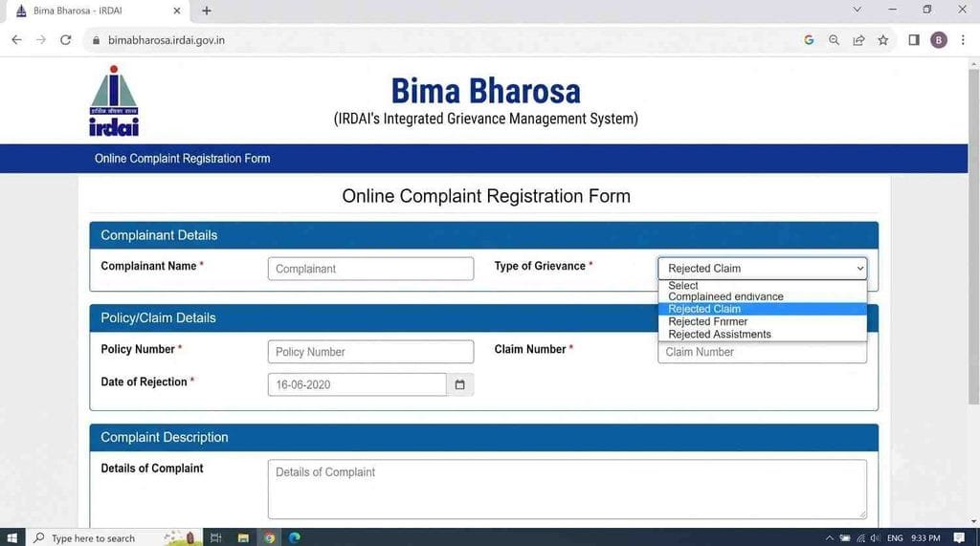The image size is (980, 546).
Task: Click the Complainant Name field
Action: click(x=370, y=269)
